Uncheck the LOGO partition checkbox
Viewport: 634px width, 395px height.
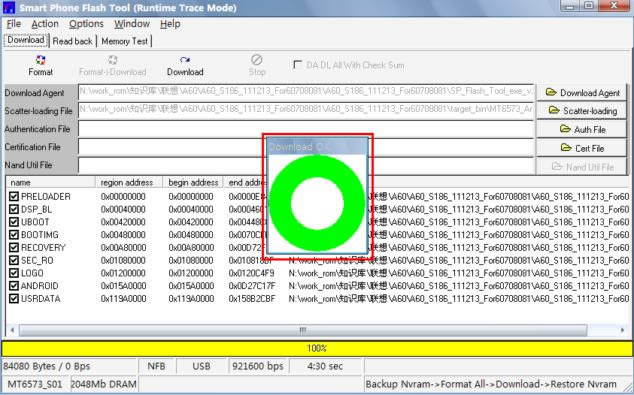coord(14,273)
